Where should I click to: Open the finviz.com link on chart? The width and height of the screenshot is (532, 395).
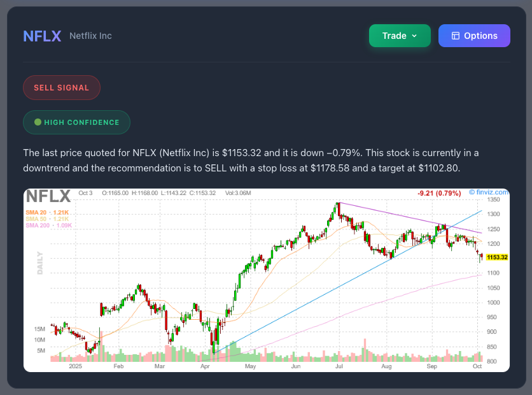click(489, 192)
